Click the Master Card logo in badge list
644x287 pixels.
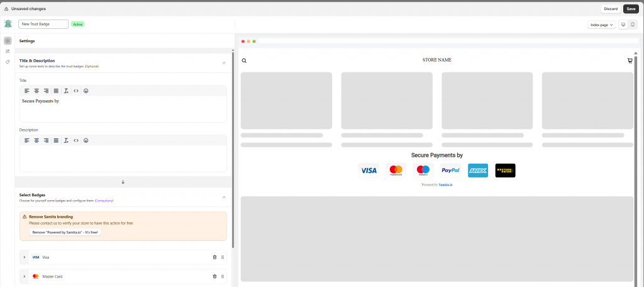36,277
